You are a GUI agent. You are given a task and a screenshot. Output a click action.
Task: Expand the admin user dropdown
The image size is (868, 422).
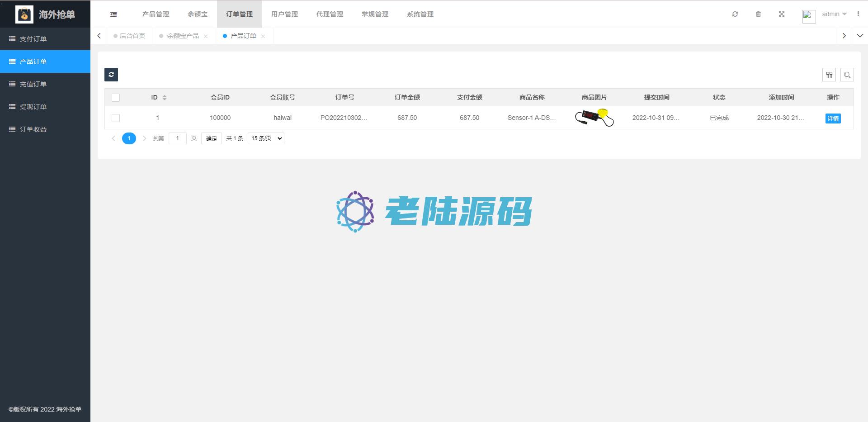click(834, 14)
